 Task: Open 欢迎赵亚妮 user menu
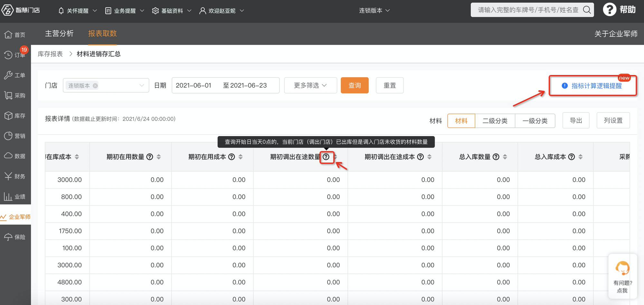(x=222, y=11)
